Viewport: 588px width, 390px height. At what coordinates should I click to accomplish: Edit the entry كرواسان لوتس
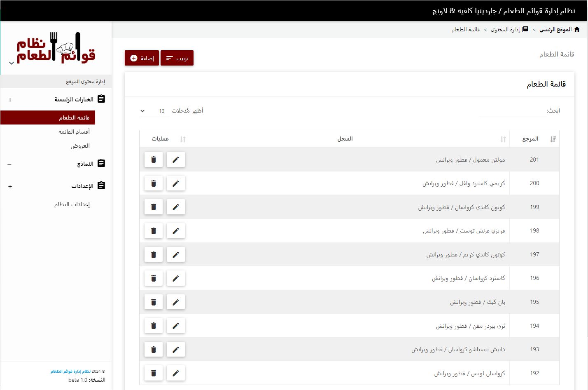coord(175,373)
